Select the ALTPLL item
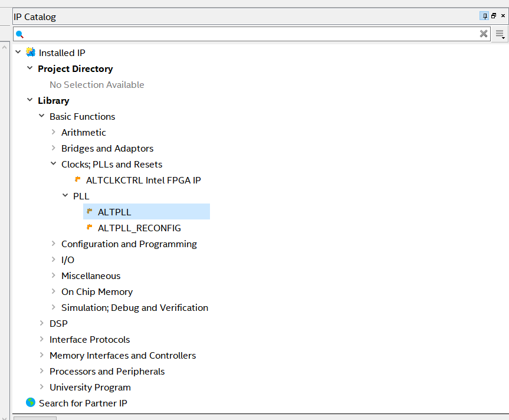This screenshot has height=420, width=509. point(114,212)
